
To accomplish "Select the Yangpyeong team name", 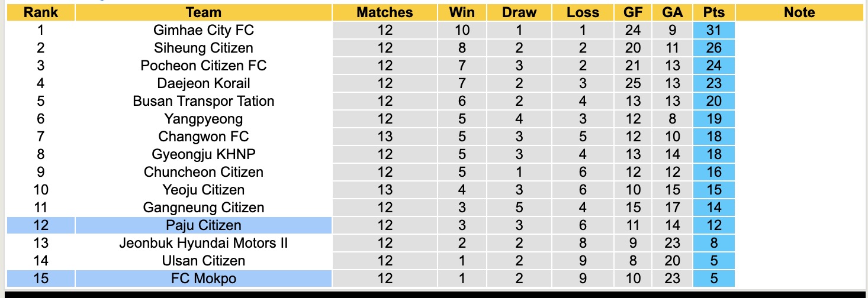I will coord(203,119).
